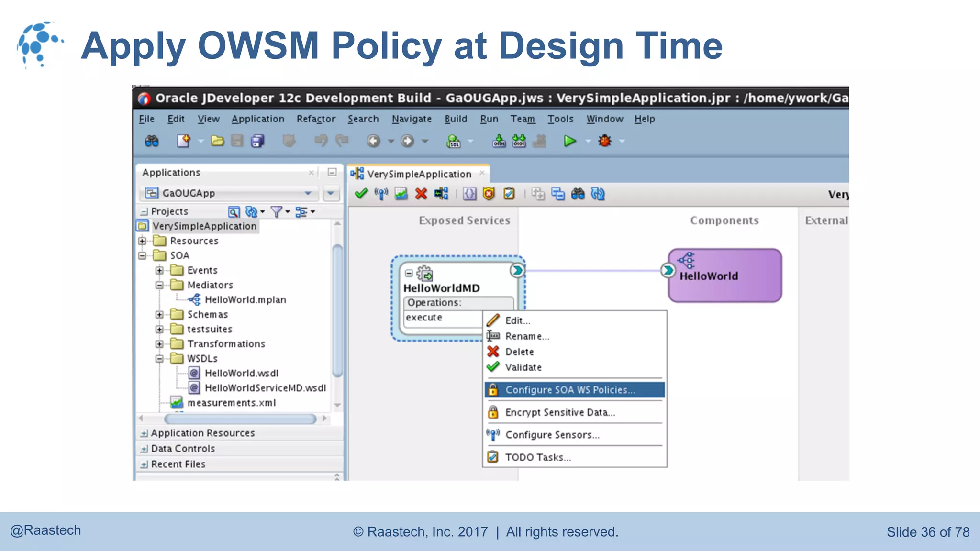Click the shield policy icon in composite toolbar

coord(489,194)
